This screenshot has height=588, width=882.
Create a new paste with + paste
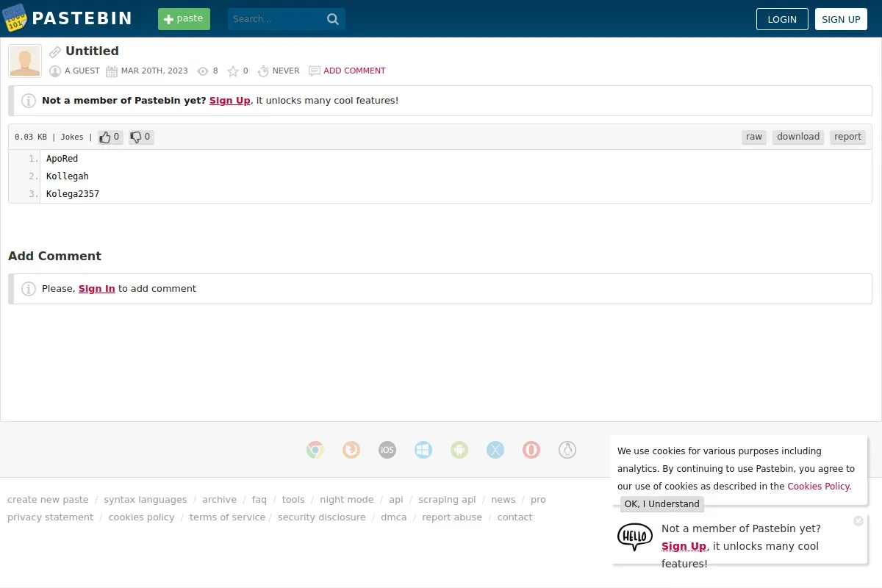pos(184,19)
